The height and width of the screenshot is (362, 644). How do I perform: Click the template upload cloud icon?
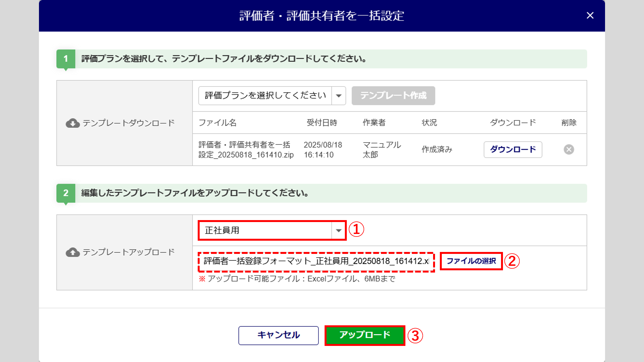click(73, 252)
